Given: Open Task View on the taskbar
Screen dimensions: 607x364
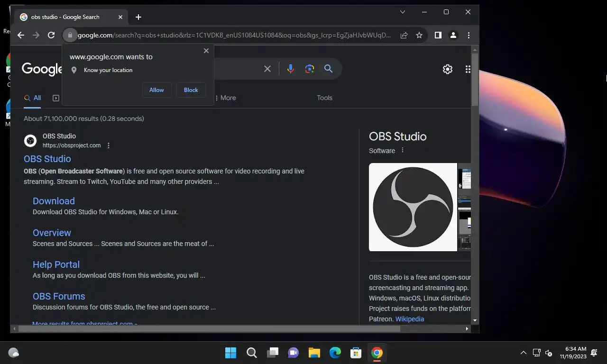Looking at the screenshot, I should (273, 353).
